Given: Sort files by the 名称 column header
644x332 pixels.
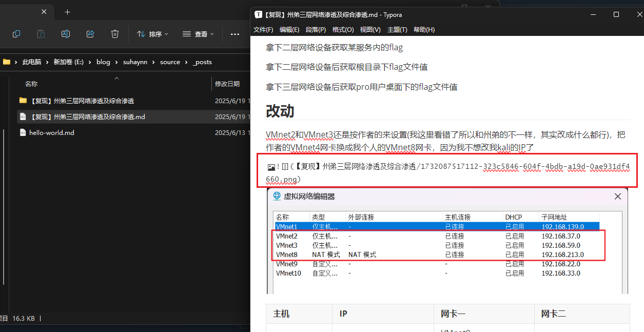Looking at the screenshot, I should pos(31,84).
